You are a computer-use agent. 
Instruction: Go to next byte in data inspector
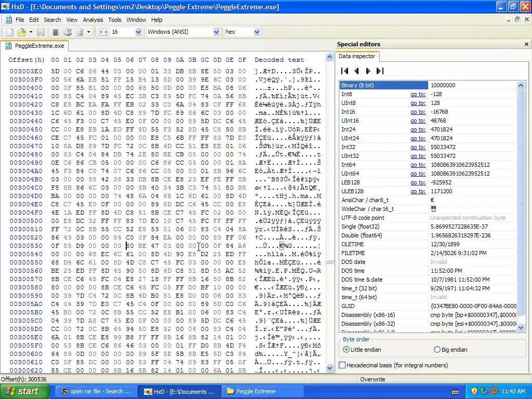(368, 71)
